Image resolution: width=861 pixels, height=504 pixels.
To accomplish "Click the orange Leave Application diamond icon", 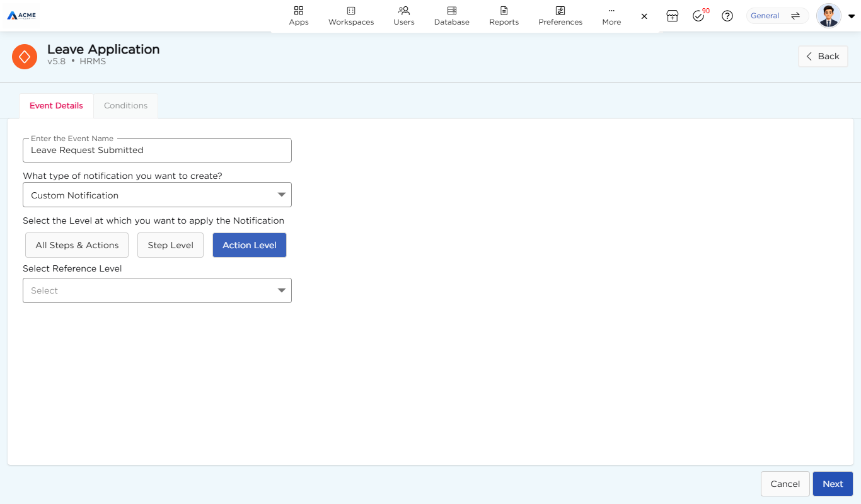I will click(25, 57).
